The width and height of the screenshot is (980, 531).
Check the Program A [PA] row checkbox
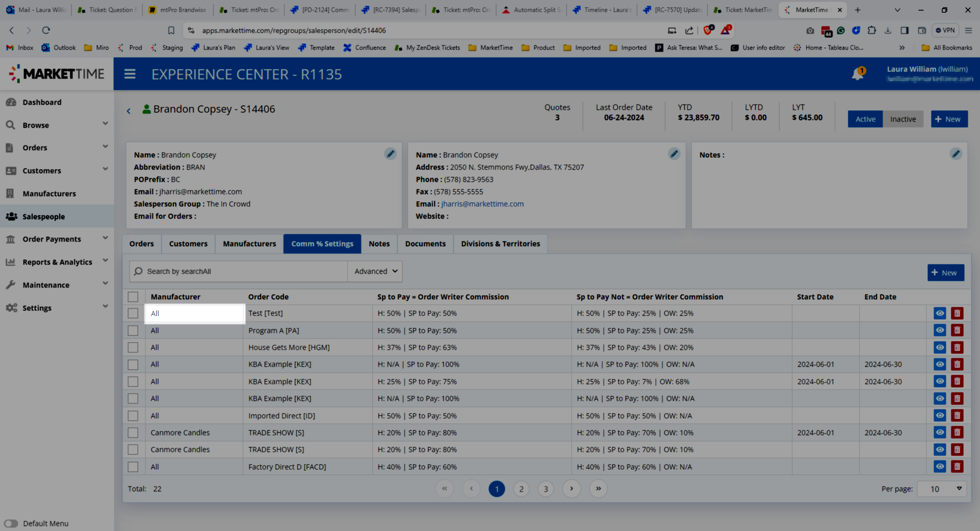(x=133, y=331)
